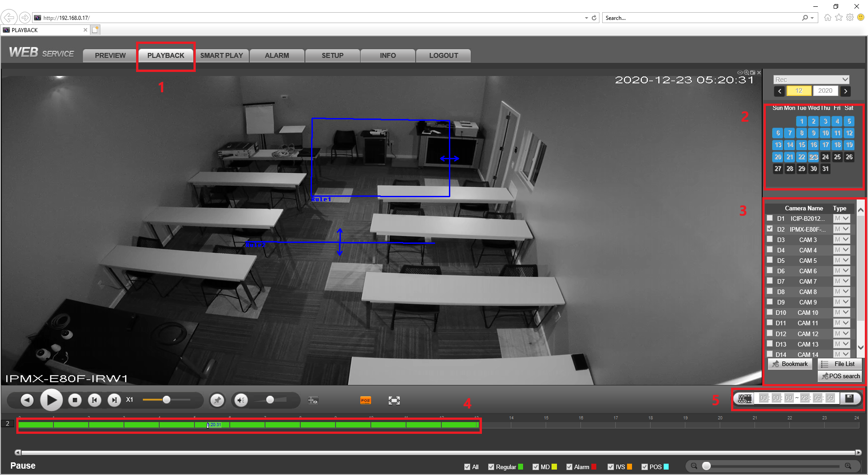
Task: Open the SETUP tab
Action: [x=333, y=55]
